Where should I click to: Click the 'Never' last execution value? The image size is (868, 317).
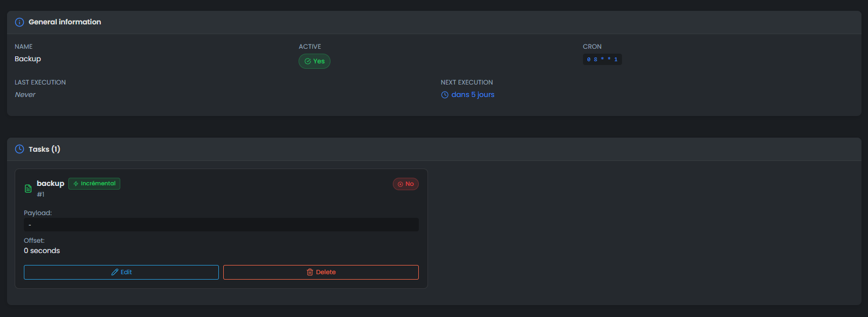coord(25,95)
